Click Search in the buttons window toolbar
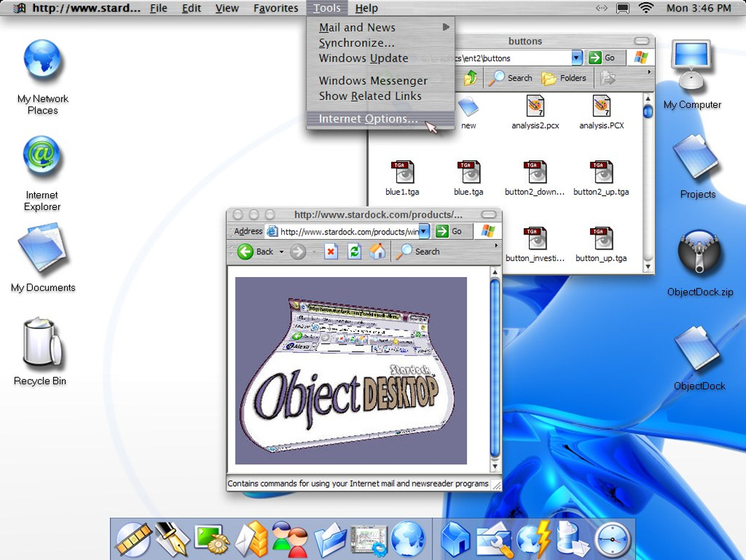Viewport: 746px width, 560px height. pos(511,78)
